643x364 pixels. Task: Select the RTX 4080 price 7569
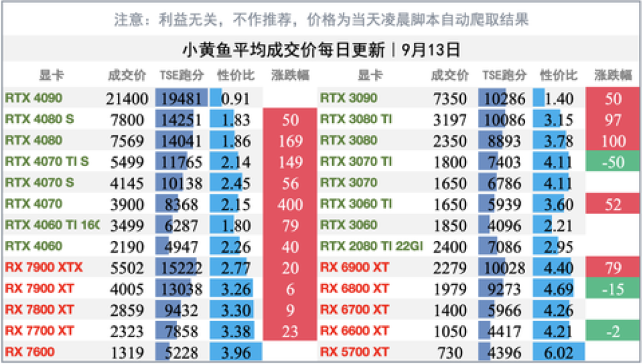[x=127, y=142]
